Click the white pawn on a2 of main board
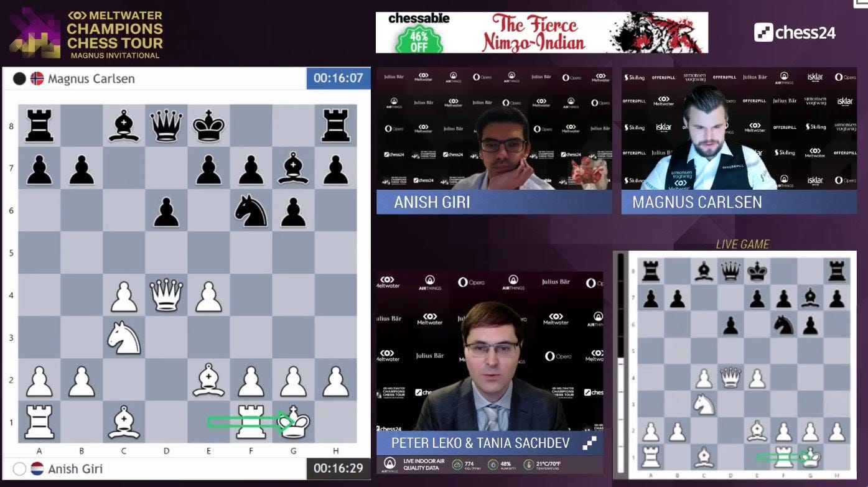 39,381
